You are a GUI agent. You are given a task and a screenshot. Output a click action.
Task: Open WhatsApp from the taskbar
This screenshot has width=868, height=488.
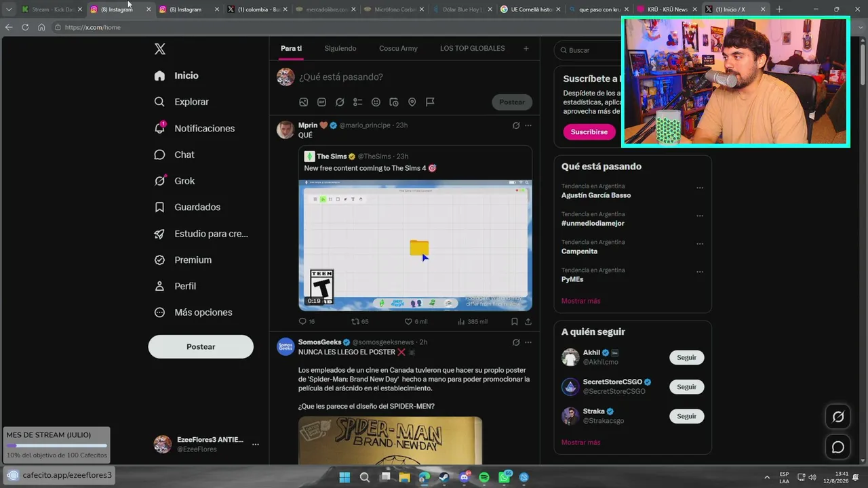[x=505, y=477]
